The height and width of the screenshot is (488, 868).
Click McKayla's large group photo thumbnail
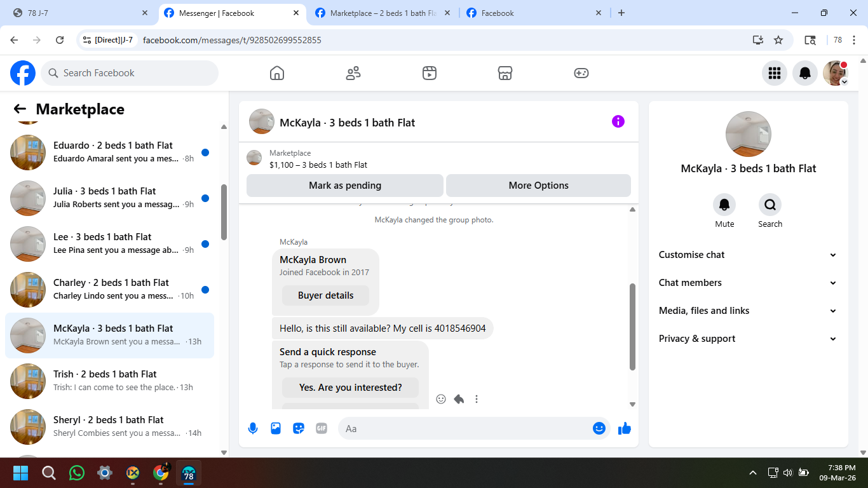tap(749, 134)
